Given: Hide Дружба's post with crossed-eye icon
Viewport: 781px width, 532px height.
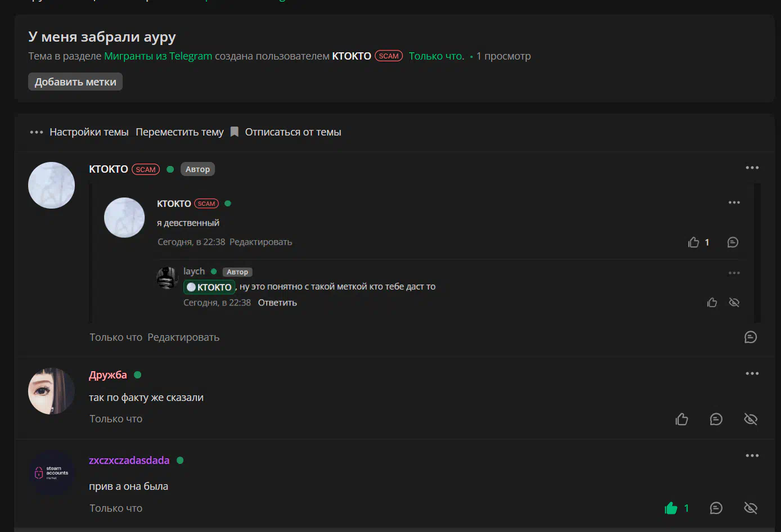Looking at the screenshot, I should pos(750,420).
